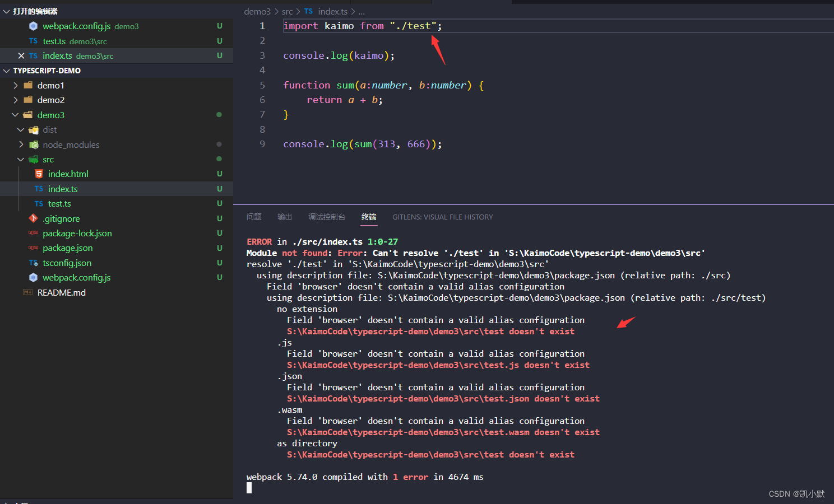The width and height of the screenshot is (834, 504).
Task: Click the tsconfig.json file icon
Action: (33, 263)
